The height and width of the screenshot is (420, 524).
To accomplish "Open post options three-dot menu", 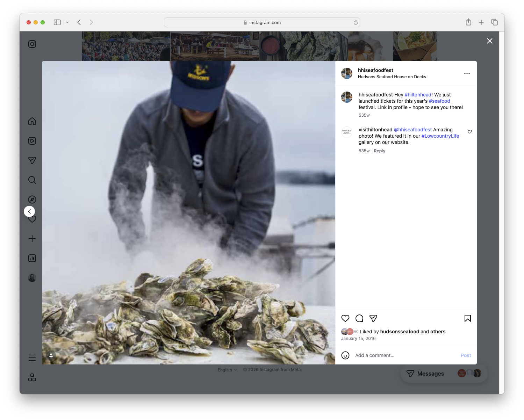I will coord(467,73).
